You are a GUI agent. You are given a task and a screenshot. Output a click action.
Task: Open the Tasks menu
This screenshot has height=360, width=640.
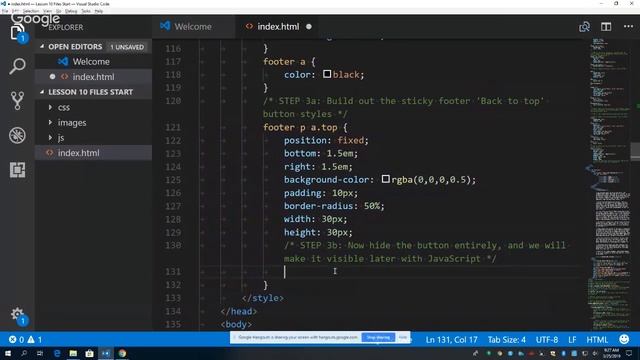(x=86, y=11)
